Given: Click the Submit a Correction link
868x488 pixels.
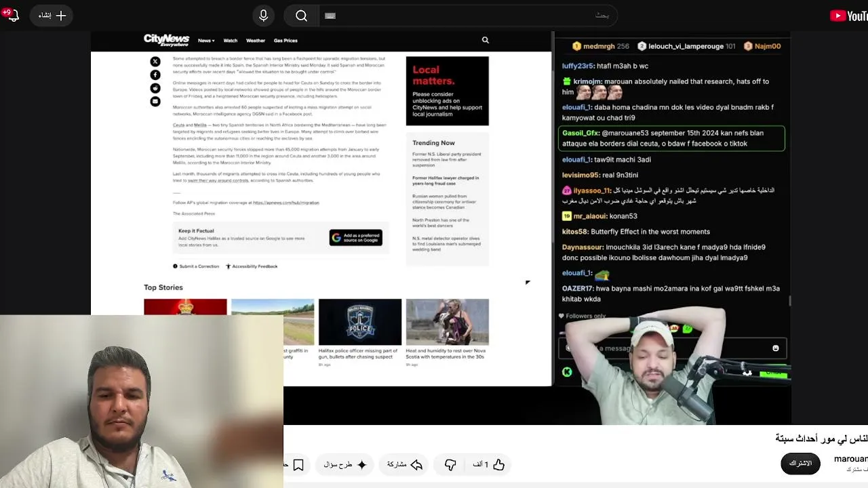Looking at the screenshot, I should click(x=196, y=266).
